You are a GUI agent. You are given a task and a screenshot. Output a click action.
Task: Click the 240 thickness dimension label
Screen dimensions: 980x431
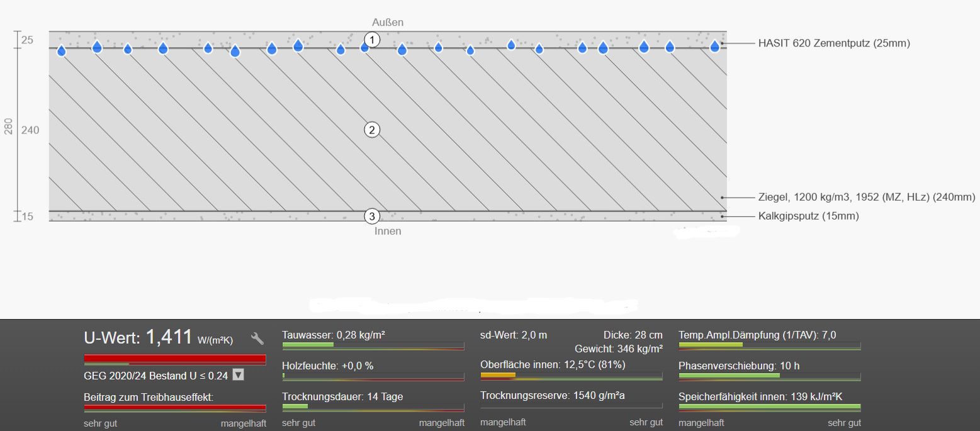(x=30, y=130)
